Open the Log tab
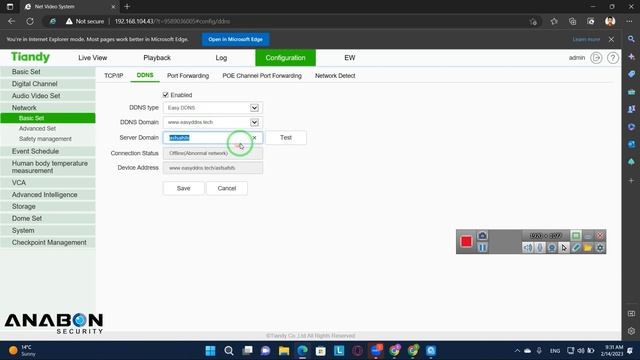Screen dimensions: 640x360 click(221, 58)
